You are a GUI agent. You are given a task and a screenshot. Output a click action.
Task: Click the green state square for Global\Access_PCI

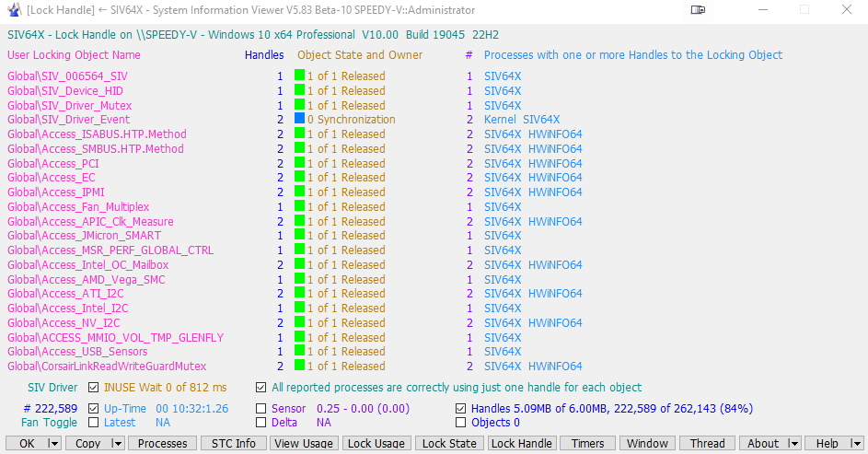click(x=299, y=163)
